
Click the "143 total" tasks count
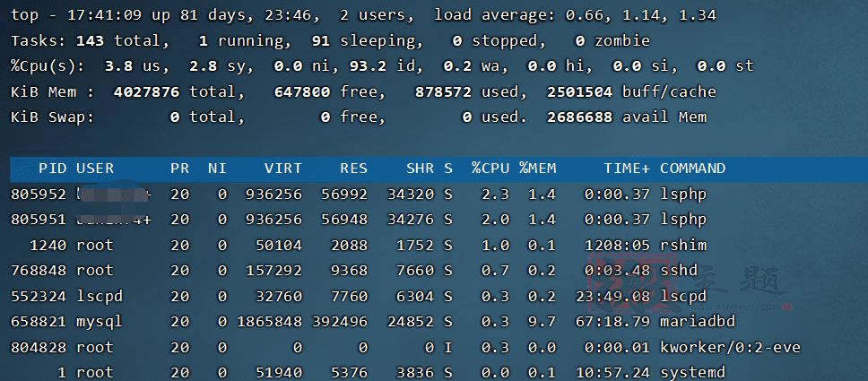point(122,41)
